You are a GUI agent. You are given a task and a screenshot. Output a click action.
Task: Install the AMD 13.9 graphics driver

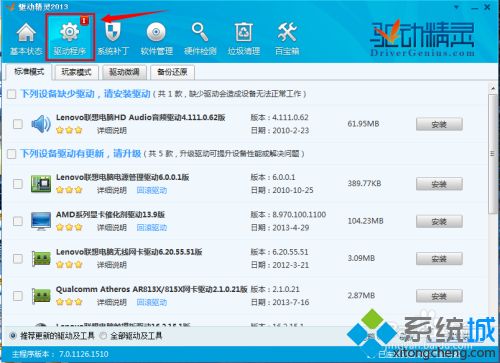pyautogui.click(x=439, y=221)
